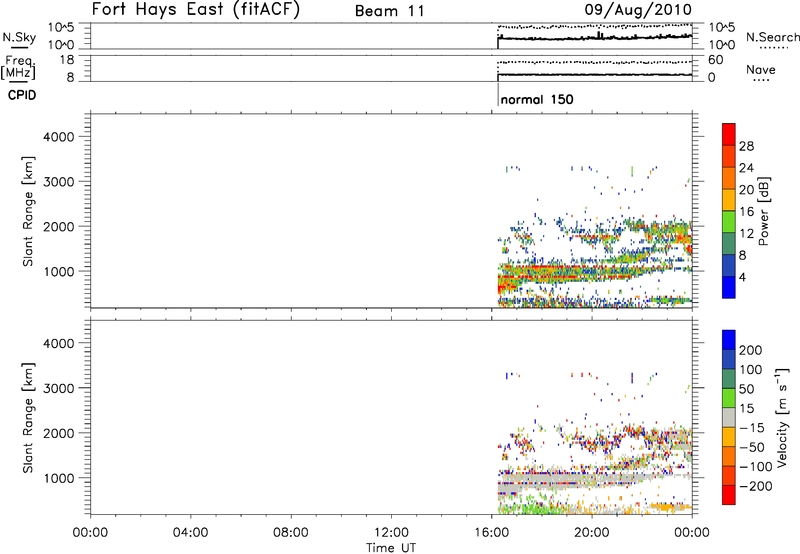Click the CPID start marker line at 16:00
Screen dimensions: 800x554
(x=498, y=95)
